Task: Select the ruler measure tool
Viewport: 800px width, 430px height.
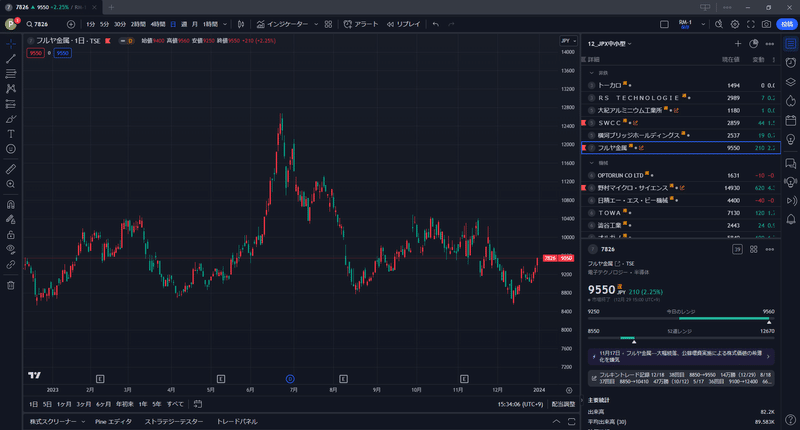Action: (11, 169)
